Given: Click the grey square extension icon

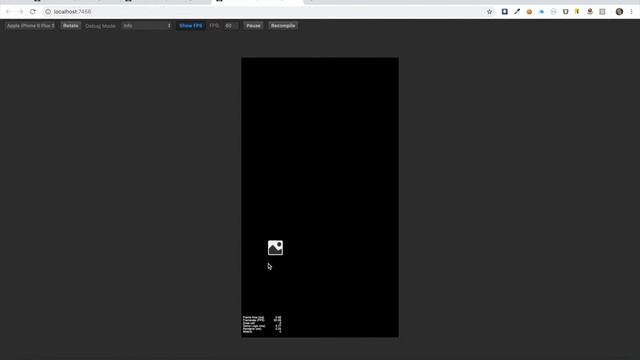Looking at the screenshot, I should tap(602, 12).
